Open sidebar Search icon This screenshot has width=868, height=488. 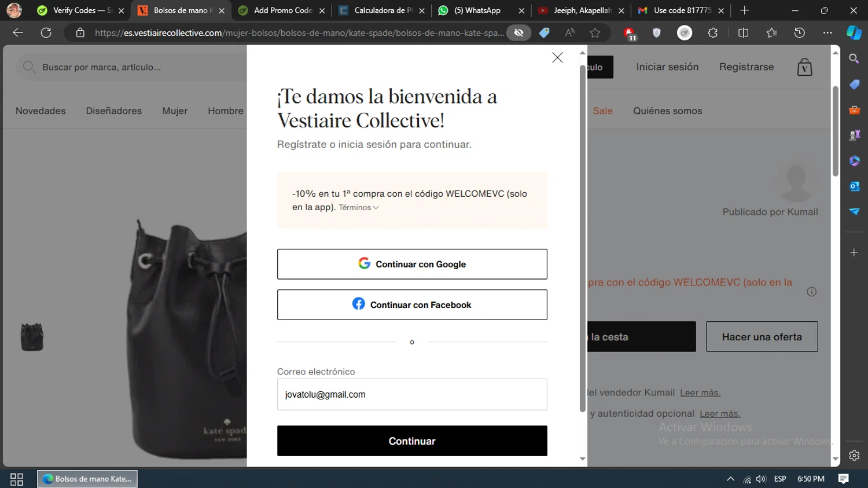[x=854, y=58]
